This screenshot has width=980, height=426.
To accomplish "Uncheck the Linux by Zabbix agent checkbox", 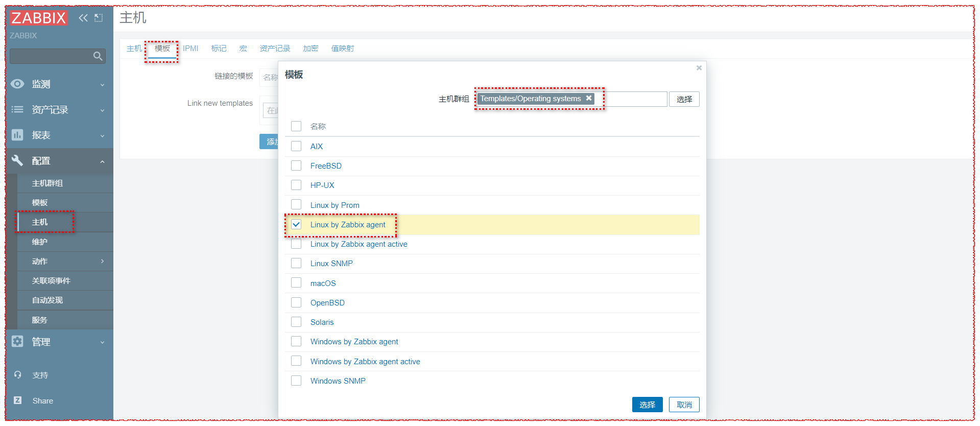I will tap(296, 224).
